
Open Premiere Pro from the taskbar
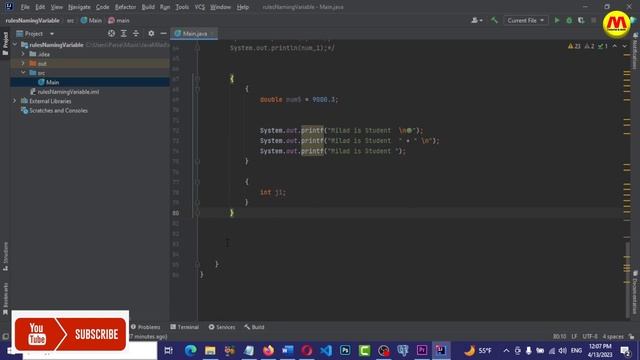[x=422, y=350]
